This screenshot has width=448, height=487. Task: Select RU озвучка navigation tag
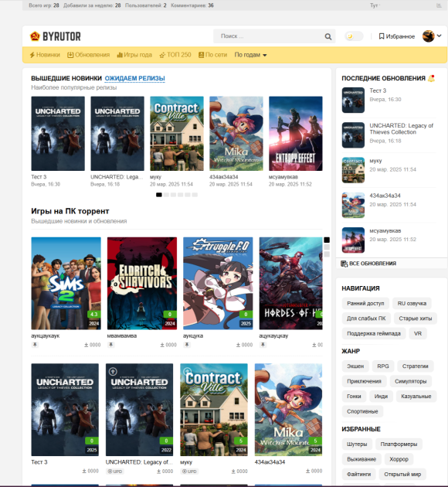click(412, 303)
